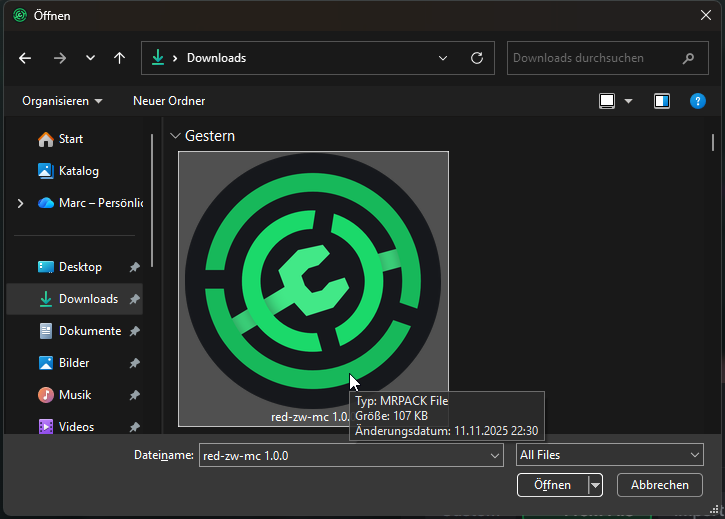Click the green download icon in address bar
Image resolution: width=725 pixels, height=519 pixels.
point(158,58)
